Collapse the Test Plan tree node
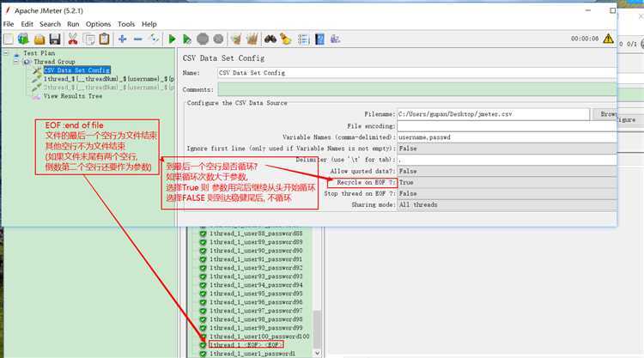The height and width of the screenshot is (358, 644). (6, 53)
